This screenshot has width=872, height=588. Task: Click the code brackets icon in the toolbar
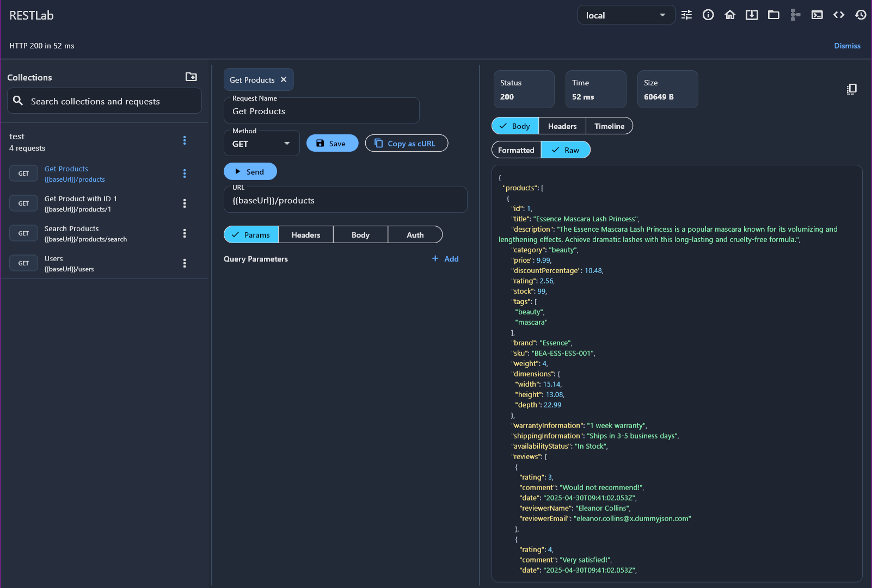[x=839, y=15]
